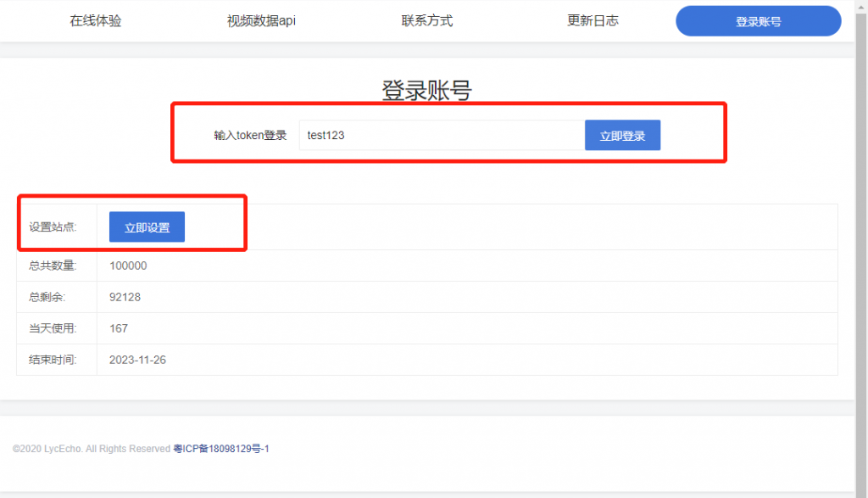Open the 视频数据api nav item
868x498 pixels.
tap(261, 21)
